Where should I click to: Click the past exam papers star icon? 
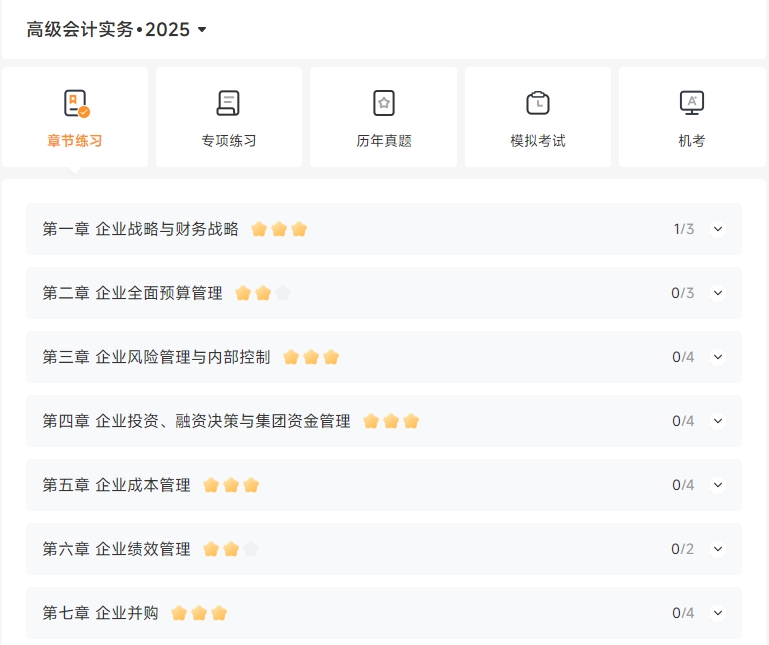click(383, 103)
